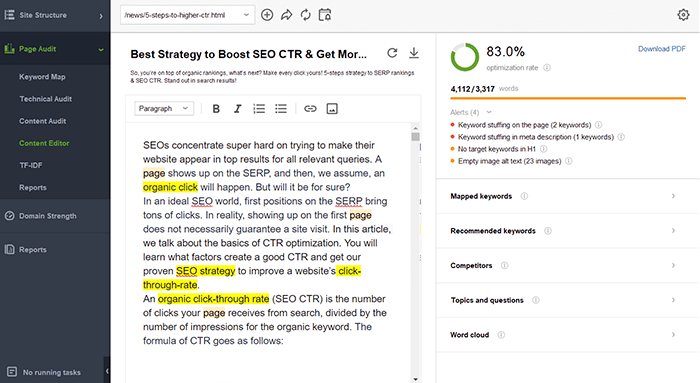700x383 pixels.
Task: Insert a hyperlink
Action: coord(310,108)
